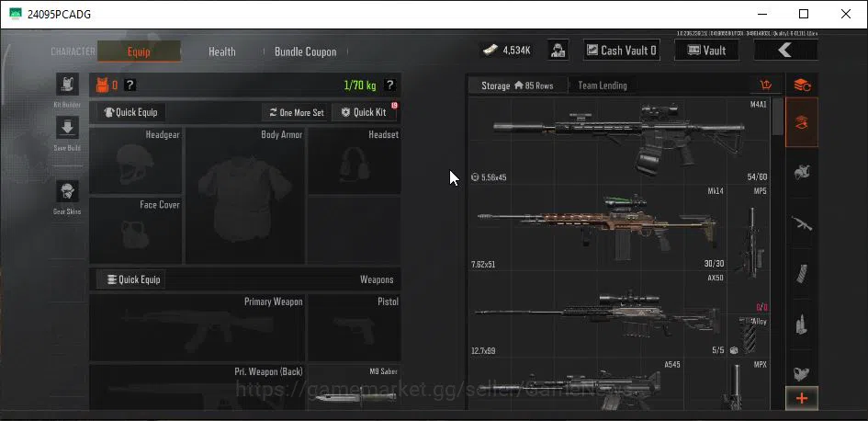Maximize the 24095PCADG window

click(804, 14)
